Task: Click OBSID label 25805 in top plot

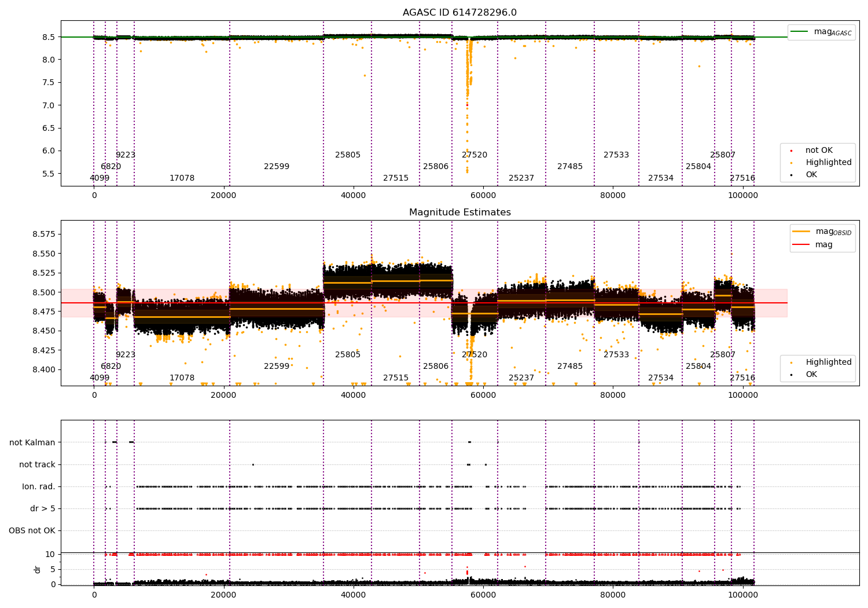Action: [348, 155]
